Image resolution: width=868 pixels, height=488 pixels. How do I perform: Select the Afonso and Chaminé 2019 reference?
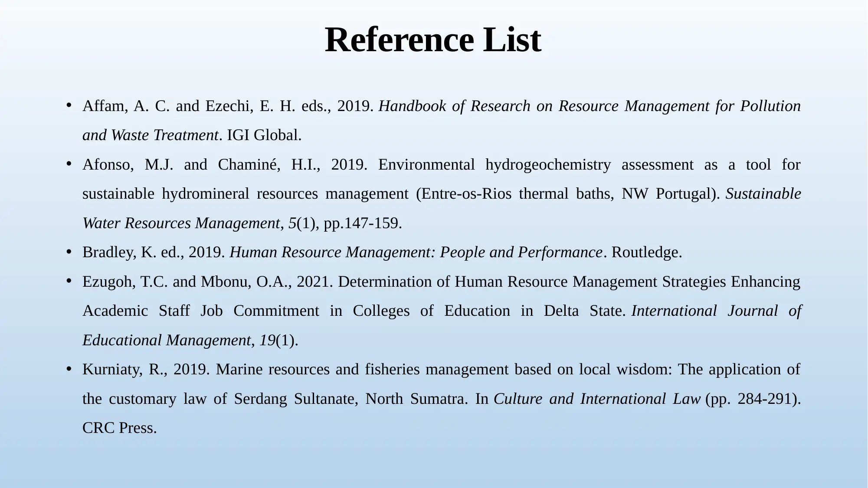(x=442, y=194)
